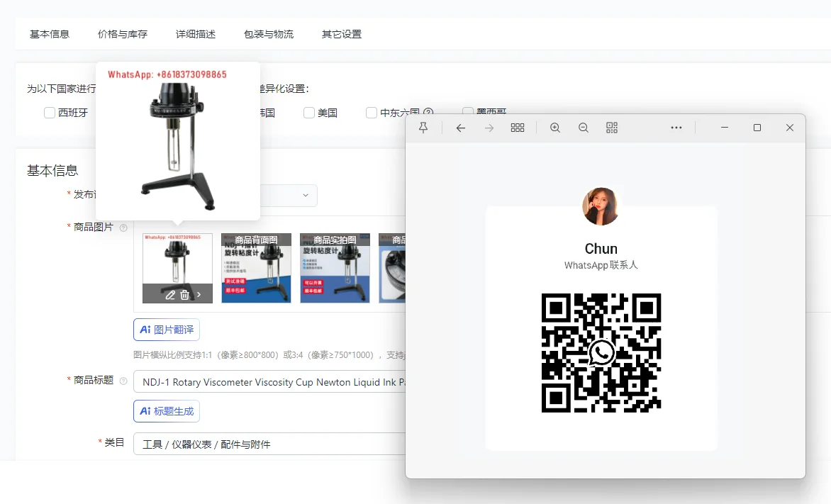
Task: Click the WhatsApp QR code image
Action: tap(601, 353)
